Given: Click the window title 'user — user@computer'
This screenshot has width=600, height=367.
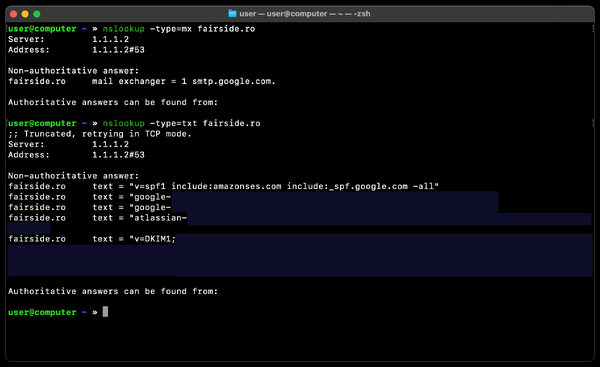Looking at the screenshot, I should pyautogui.click(x=283, y=14).
